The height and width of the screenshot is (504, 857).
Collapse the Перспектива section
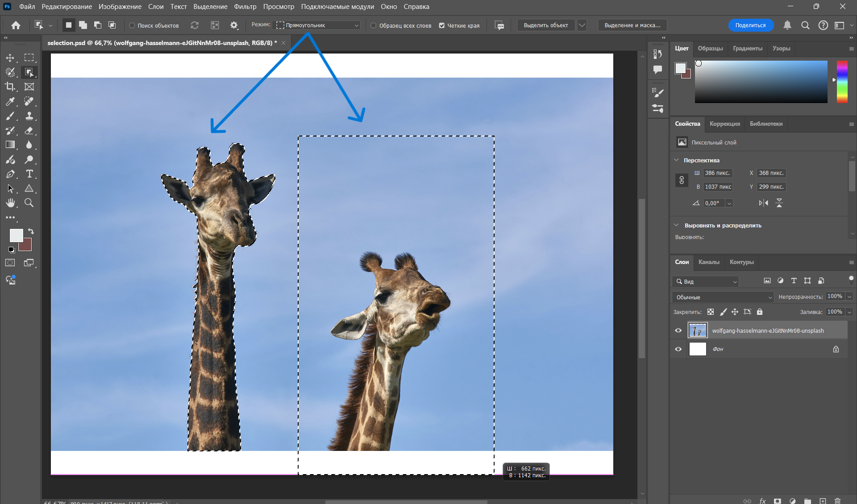coord(676,160)
